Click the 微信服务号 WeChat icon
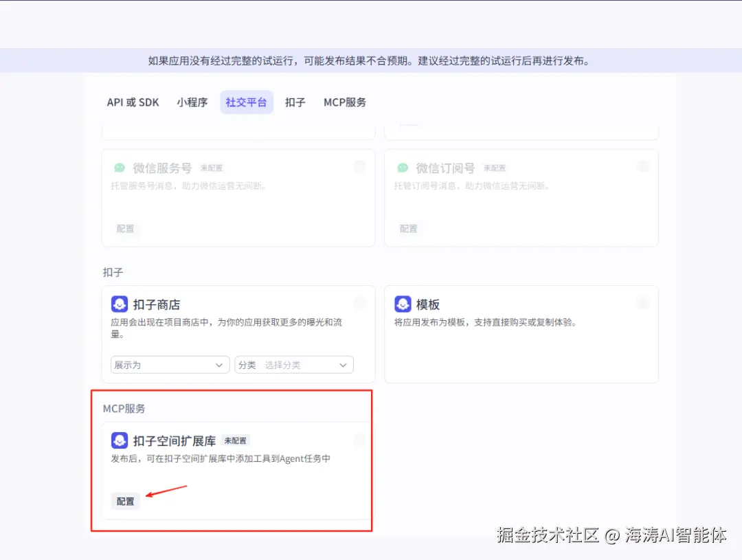 pyautogui.click(x=120, y=168)
